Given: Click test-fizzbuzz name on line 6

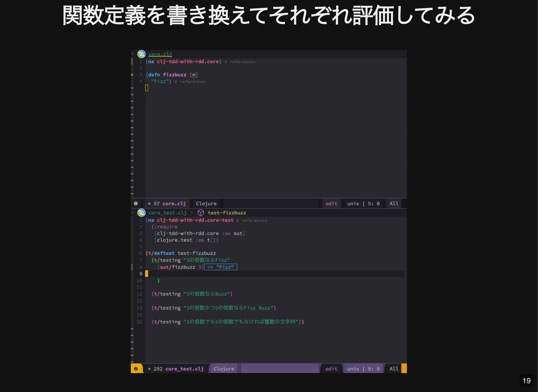Looking at the screenshot, I should pyautogui.click(x=197, y=253).
